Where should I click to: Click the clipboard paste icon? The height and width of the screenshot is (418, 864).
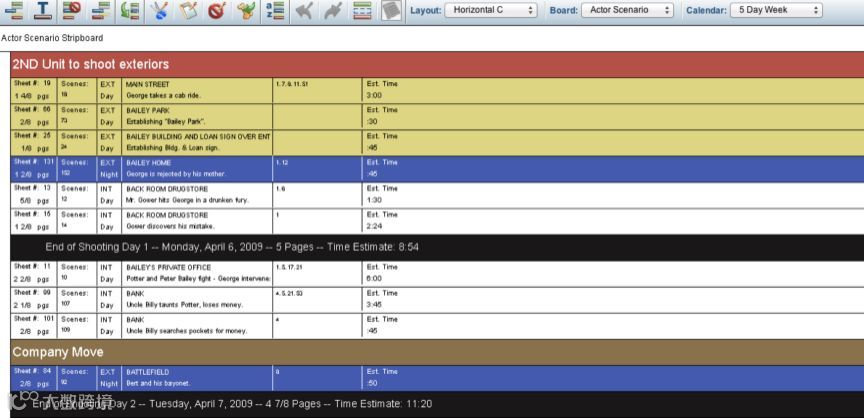188,10
